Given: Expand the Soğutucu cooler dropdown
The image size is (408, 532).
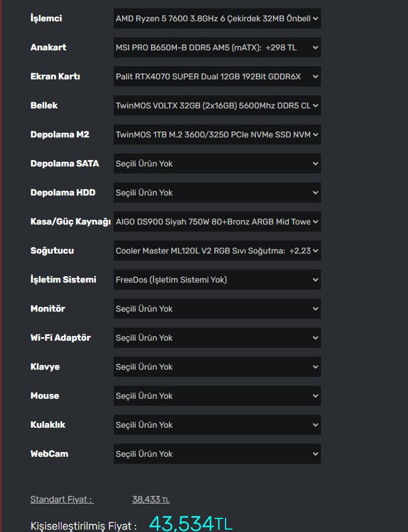Looking at the screenshot, I should pos(217,251).
